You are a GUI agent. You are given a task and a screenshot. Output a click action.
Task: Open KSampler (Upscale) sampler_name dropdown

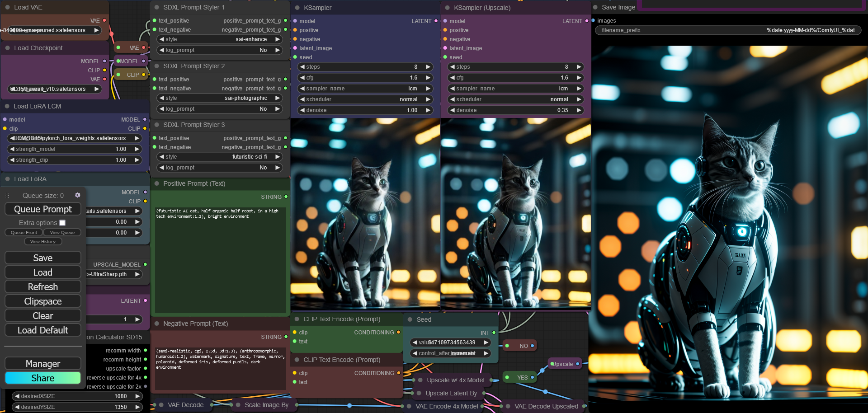pyautogui.click(x=516, y=89)
